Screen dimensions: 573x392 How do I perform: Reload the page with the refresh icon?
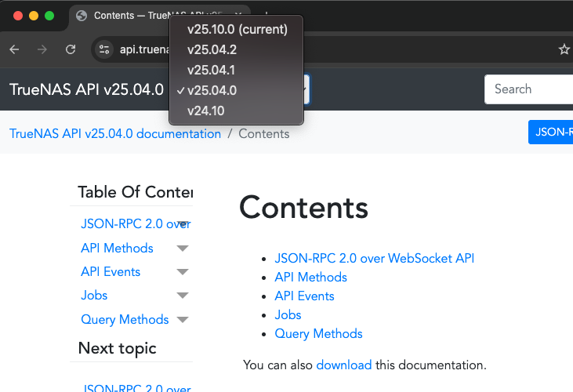point(71,49)
